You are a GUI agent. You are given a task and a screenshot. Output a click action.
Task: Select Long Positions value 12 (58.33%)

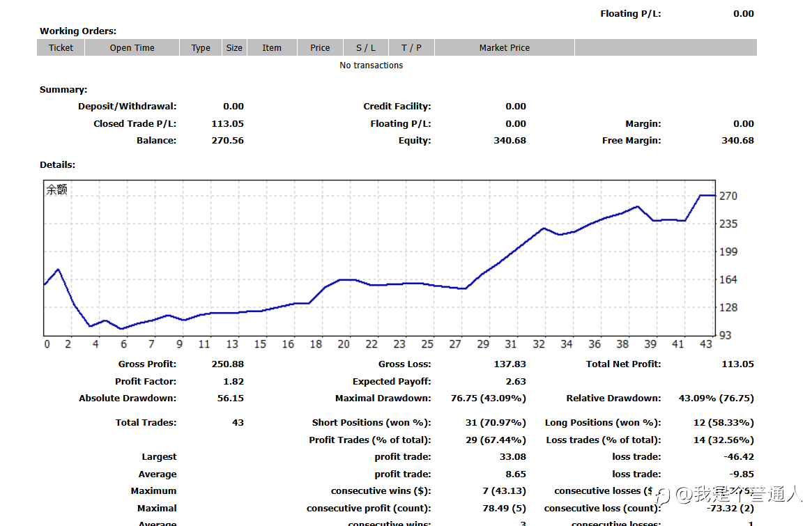click(x=723, y=422)
